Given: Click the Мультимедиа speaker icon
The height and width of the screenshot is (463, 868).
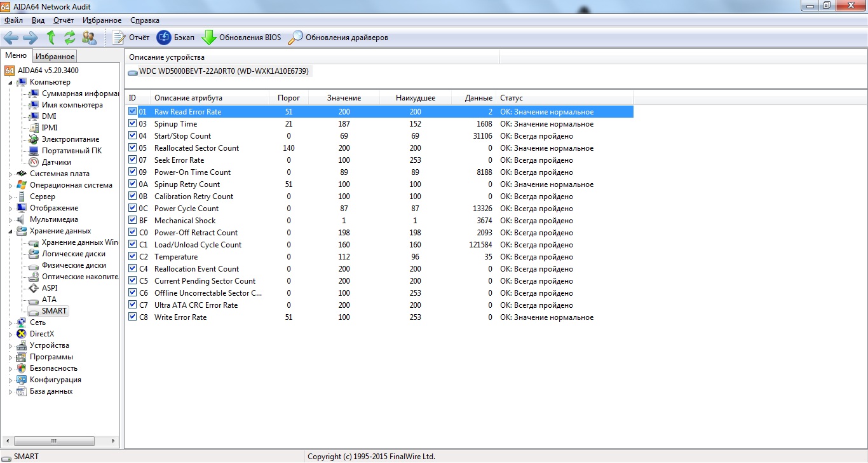Looking at the screenshot, I should pyautogui.click(x=22, y=219).
